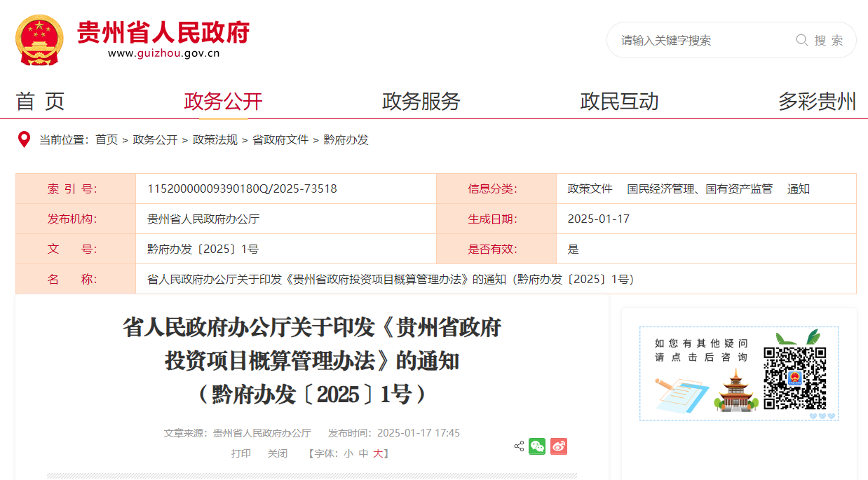Click the 关闭 close link
Screen dimensions: 868x480
278,453
